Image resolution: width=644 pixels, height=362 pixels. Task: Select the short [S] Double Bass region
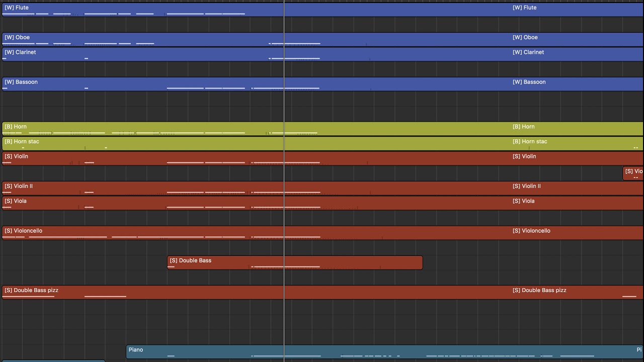[x=295, y=262]
